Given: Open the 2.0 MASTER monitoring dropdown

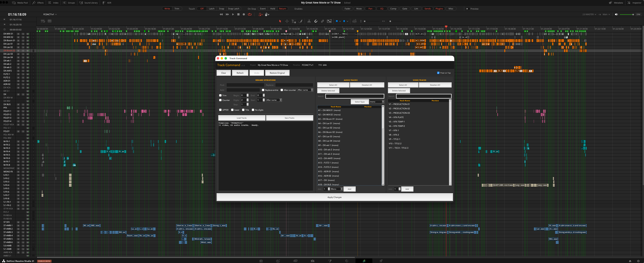Looking at the screenshot, I should pos(589,14).
